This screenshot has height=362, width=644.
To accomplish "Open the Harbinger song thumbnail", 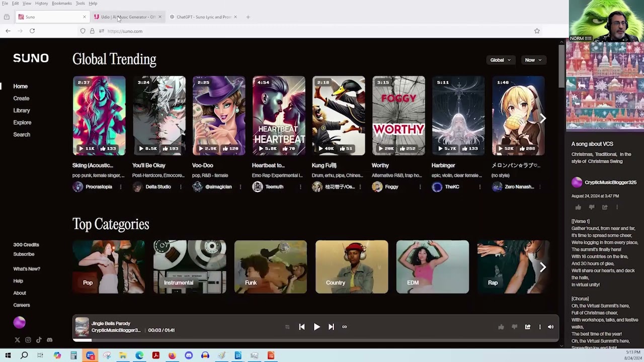I will click(458, 116).
